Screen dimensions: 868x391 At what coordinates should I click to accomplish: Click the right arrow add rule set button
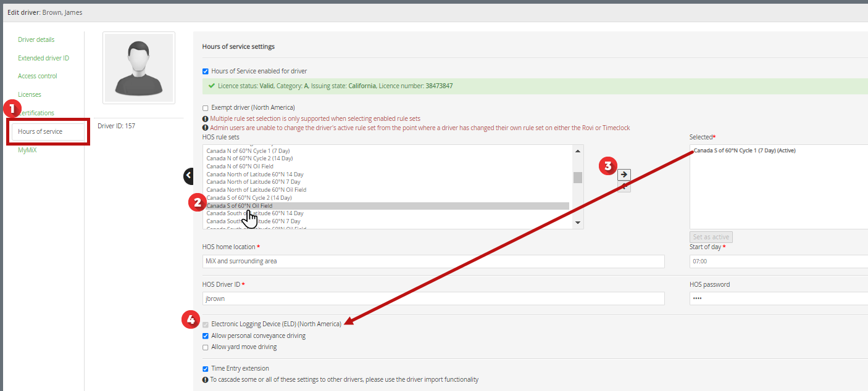coord(624,175)
